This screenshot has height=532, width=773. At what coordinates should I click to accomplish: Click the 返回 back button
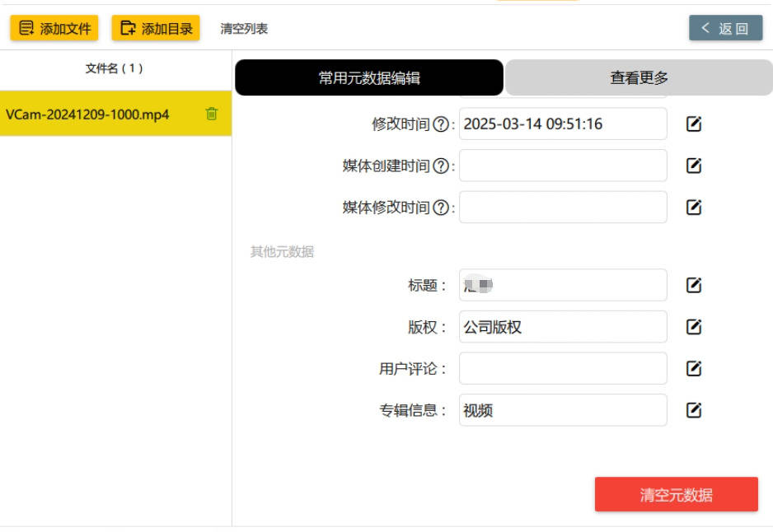[725, 27]
